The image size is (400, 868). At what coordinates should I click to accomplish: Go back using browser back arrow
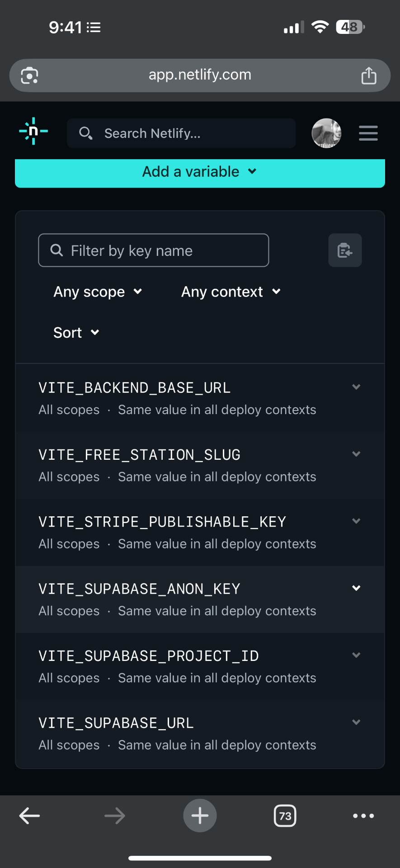coord(30,816)
